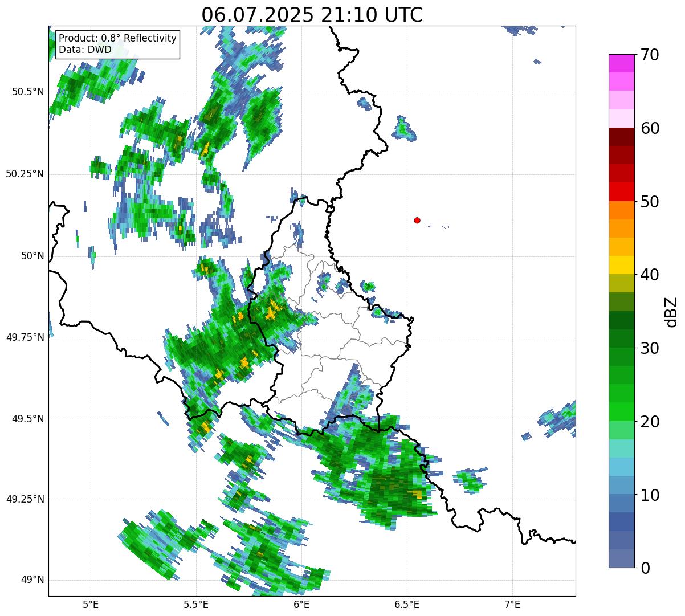This screenshot has height=616, width=685.
Task: Click the dark red 58-60 dBZ colorbar segment
Action: pos(621,137)
